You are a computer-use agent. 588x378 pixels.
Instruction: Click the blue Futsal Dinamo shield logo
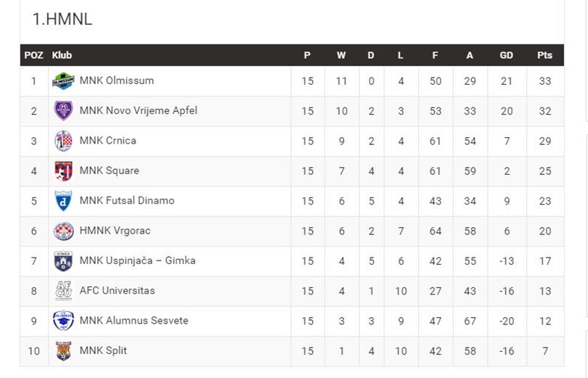pos(63,201)
